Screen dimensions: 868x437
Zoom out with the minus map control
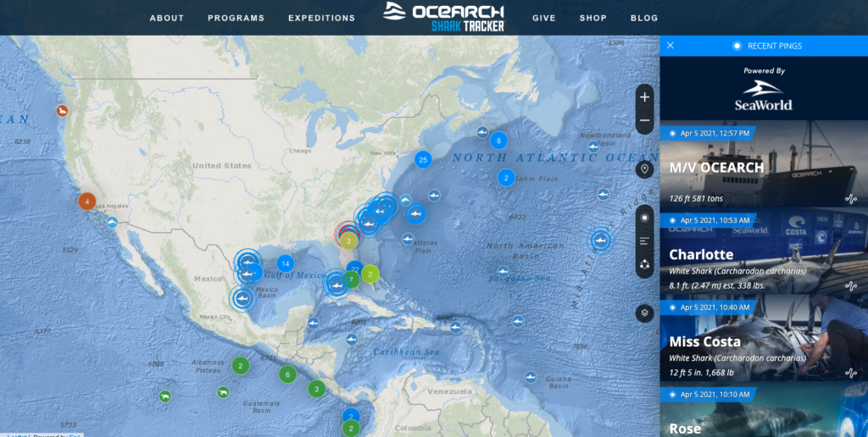[x=644, y=120]
